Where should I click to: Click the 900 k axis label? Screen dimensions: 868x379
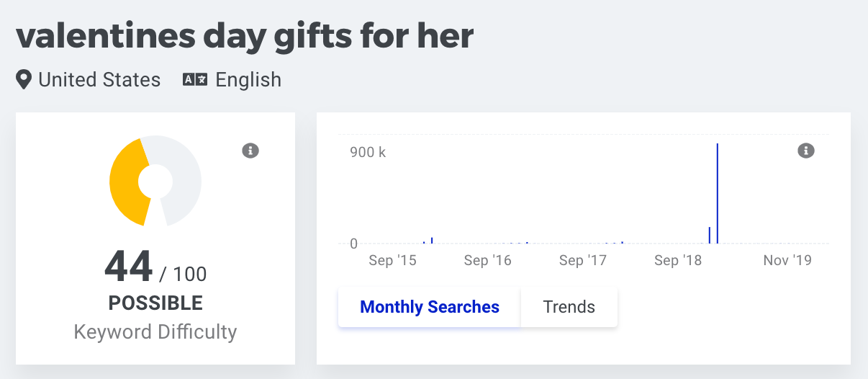[x=368, y=152]
